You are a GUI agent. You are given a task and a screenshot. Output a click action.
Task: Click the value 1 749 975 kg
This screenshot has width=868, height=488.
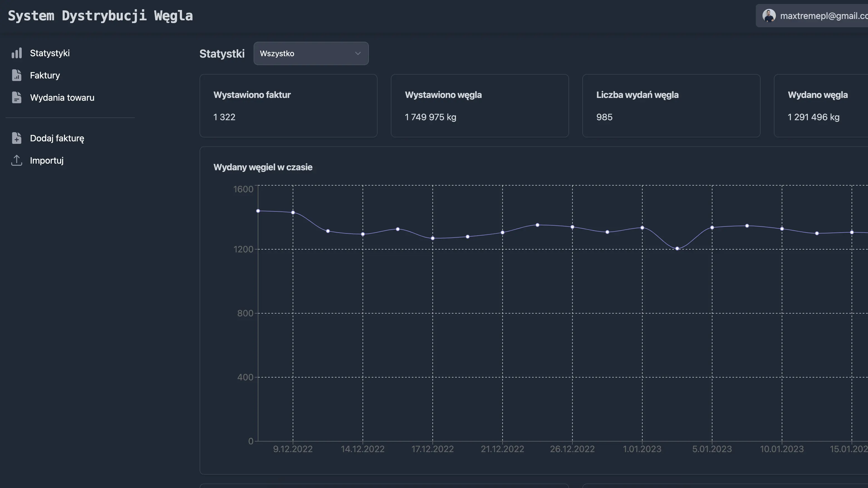click(430, 117)
